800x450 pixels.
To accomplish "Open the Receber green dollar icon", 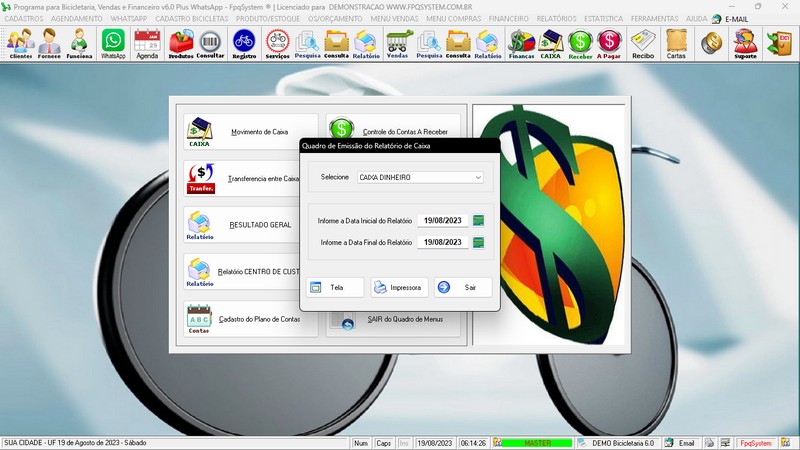I will [x=580, y=43].
